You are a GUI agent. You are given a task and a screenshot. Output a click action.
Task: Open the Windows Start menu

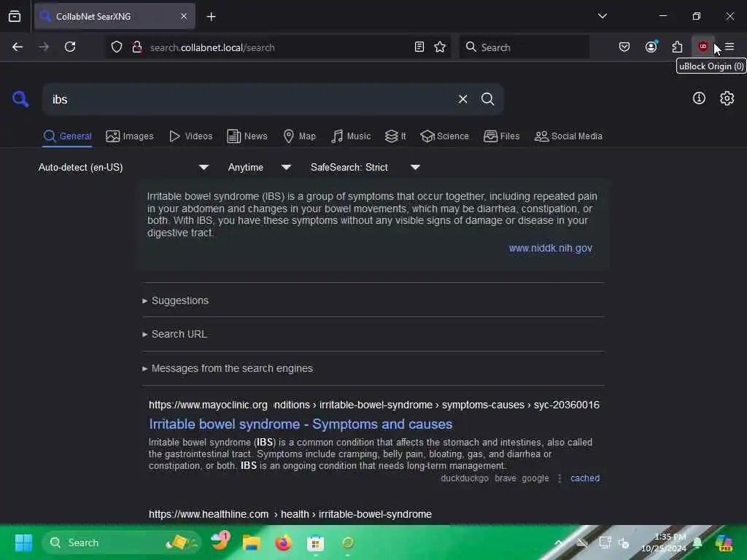click(x=23, y=542)
